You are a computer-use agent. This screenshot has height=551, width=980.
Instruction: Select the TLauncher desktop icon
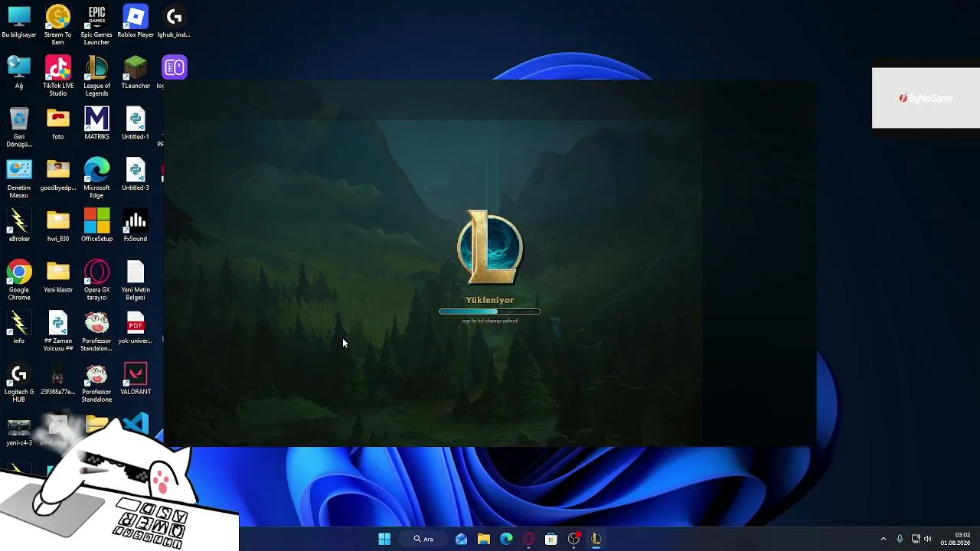pyautogui.click(x=136, y=73)
